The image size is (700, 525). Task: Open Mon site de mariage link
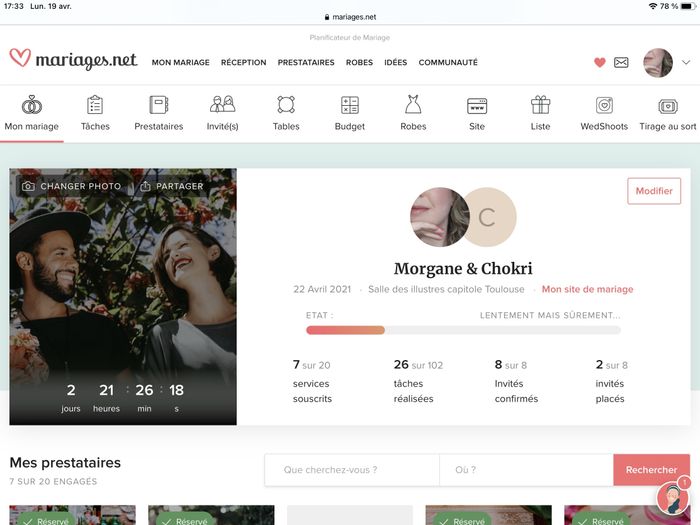pyautogui.click(x=587, y=289)
